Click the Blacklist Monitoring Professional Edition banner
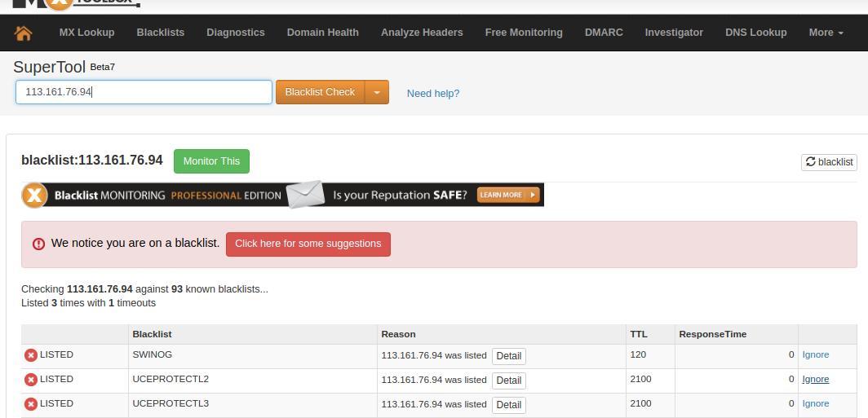The width and height of the screenshot is (868, 418). [282, 196]
